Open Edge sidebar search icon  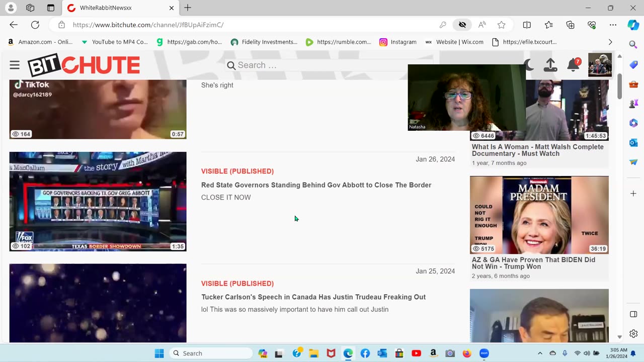(x=633, y=45)
